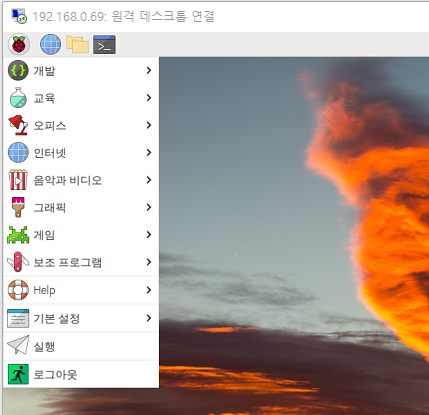Click the sliders icon for 기본 설정
429x415 pixels.
[x=18, y=318]
